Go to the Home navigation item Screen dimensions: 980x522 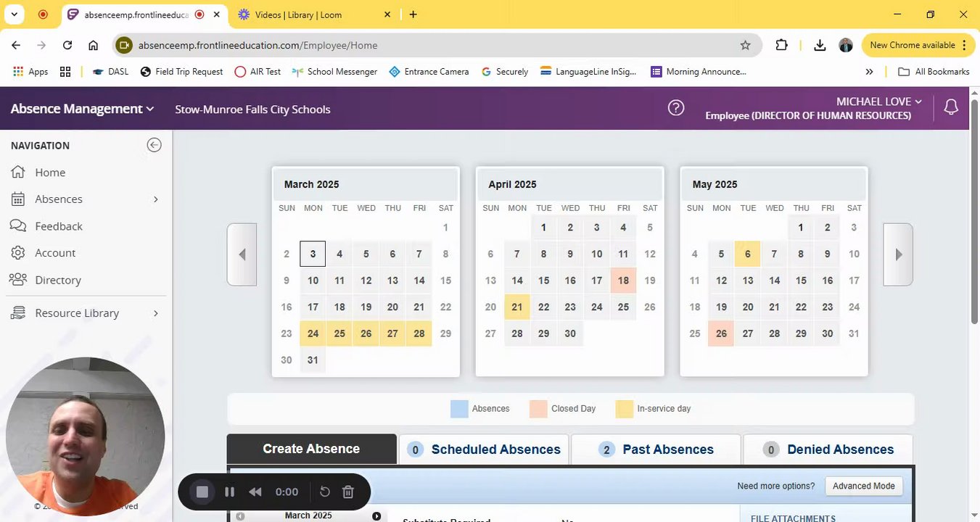[50, 173]
